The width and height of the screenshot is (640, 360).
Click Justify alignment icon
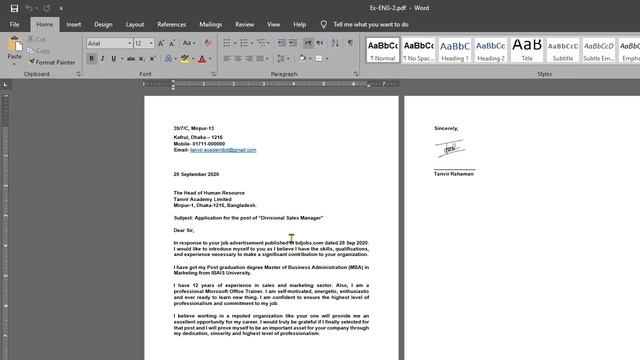tap(260, 59)
